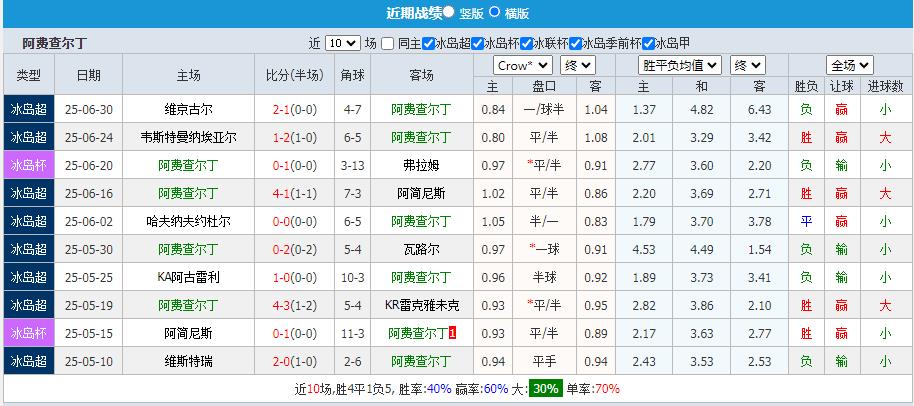This screenshot has width=914, height=406.
Task: Click the purple 冰岛杯 badge for 25-05-15
Action: coord(29,332)
